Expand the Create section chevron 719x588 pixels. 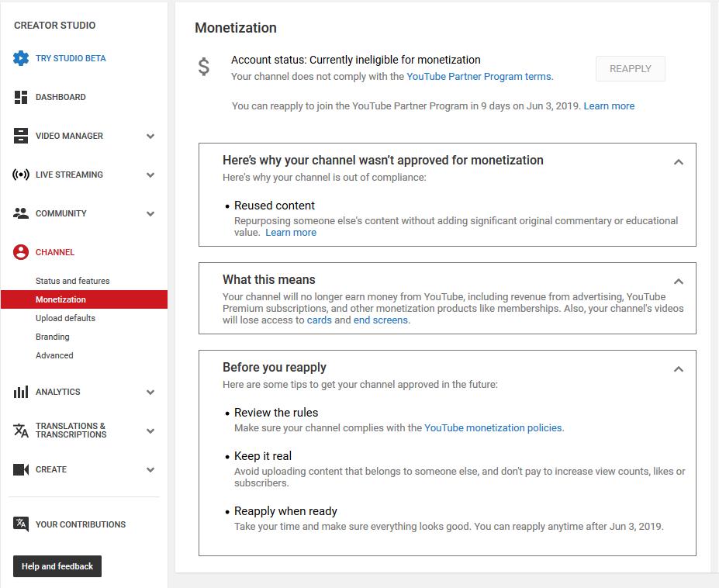(x=150, y=469)
